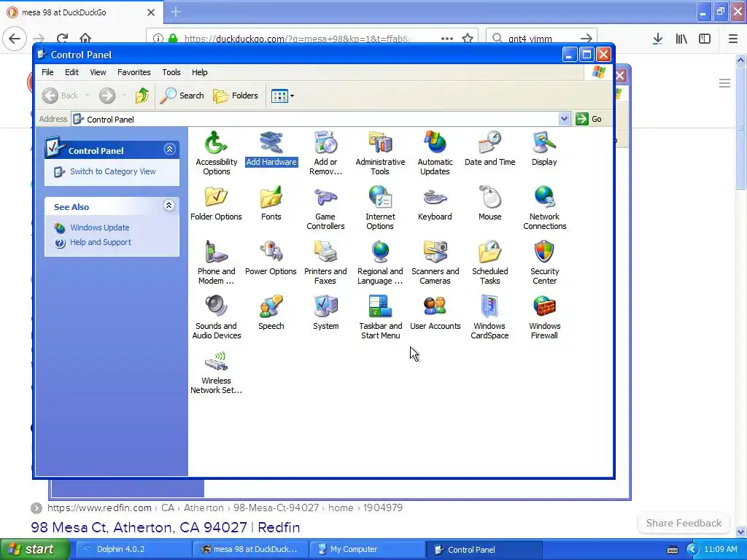Open the Fonts folder
Screen dimensions: 747x560
pos(271,203)
